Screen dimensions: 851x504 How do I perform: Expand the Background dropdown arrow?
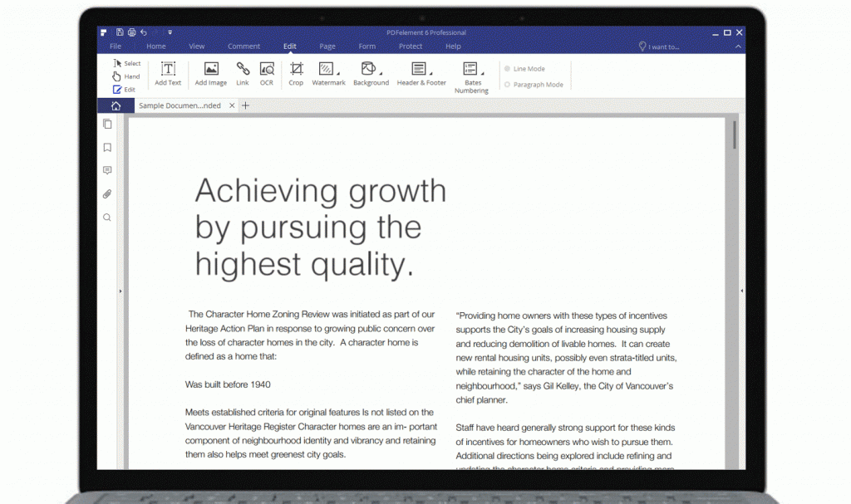[x=381, y=73]
